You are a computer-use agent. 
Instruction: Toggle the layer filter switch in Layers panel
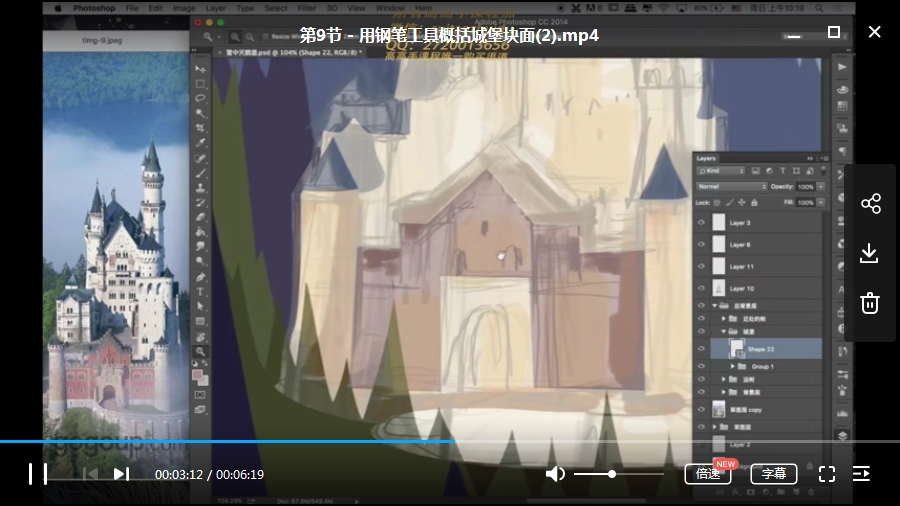[824, 171]
